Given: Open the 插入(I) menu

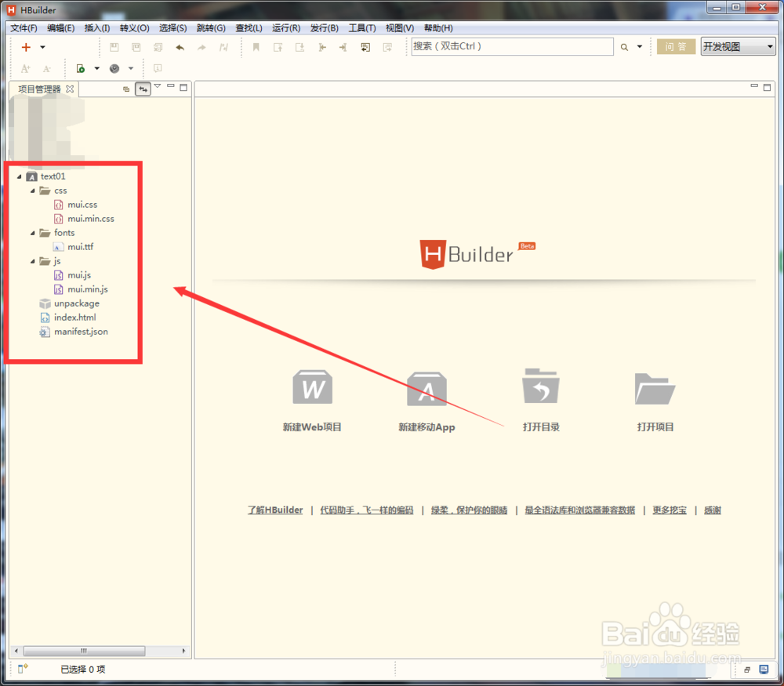Looking at the screenshot, I should click(97, 28).
